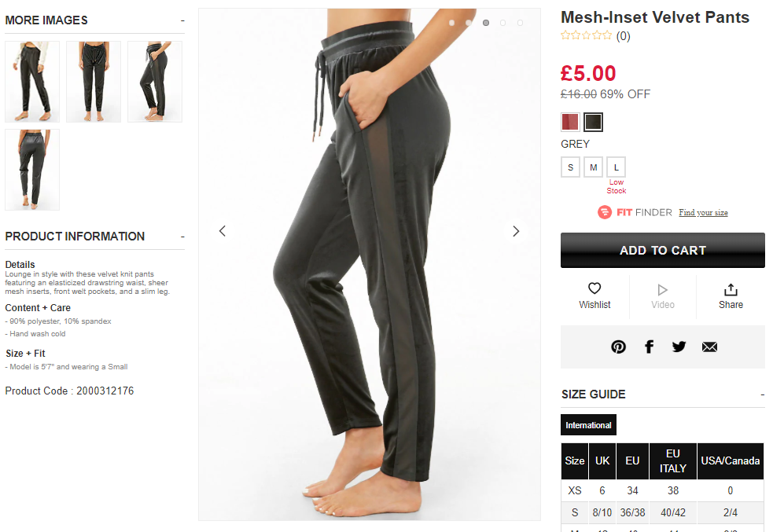
Task: Share product by email envelope icon
Action: coord(709,347)
